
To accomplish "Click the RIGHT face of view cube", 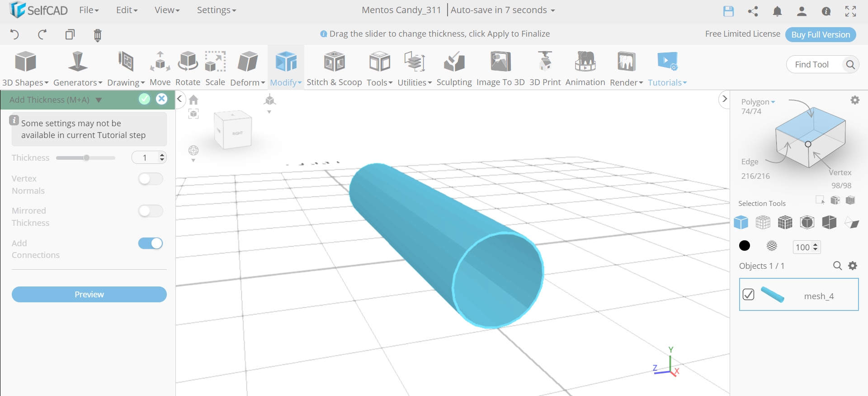I will click(237, 134).
